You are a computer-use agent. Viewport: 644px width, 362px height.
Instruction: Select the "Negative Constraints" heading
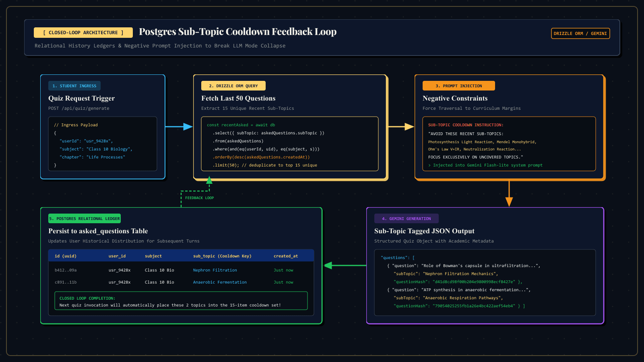[x=455, y=98]
